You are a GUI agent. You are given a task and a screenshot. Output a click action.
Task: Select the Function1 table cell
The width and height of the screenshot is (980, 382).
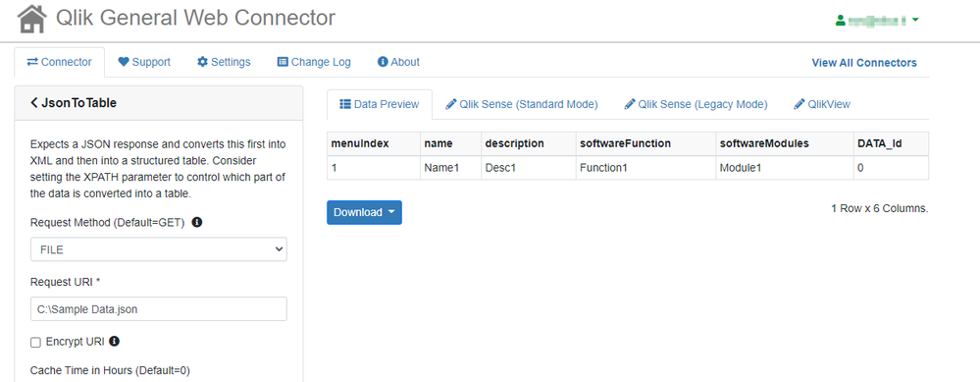tap(646, 168)
